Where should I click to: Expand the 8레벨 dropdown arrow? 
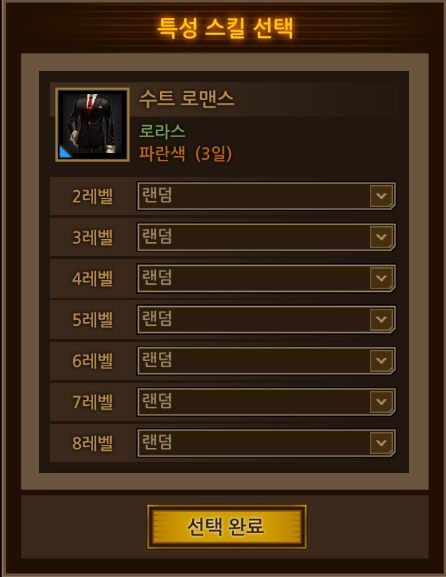pos(382,443)
